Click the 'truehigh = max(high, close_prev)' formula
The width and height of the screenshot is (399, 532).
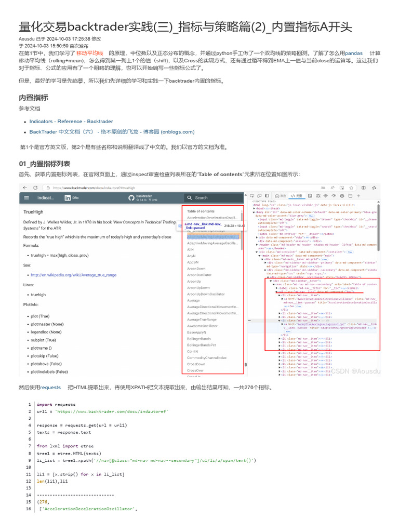pos(60,256)
